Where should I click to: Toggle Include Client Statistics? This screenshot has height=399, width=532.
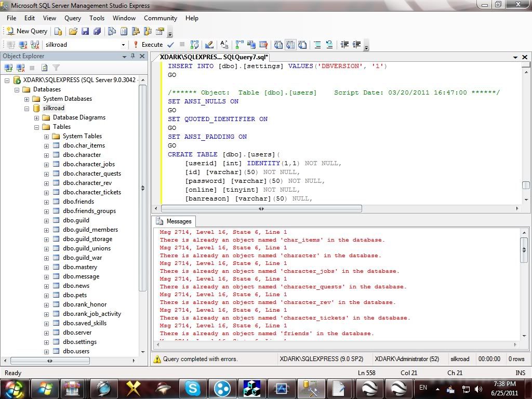251,45
